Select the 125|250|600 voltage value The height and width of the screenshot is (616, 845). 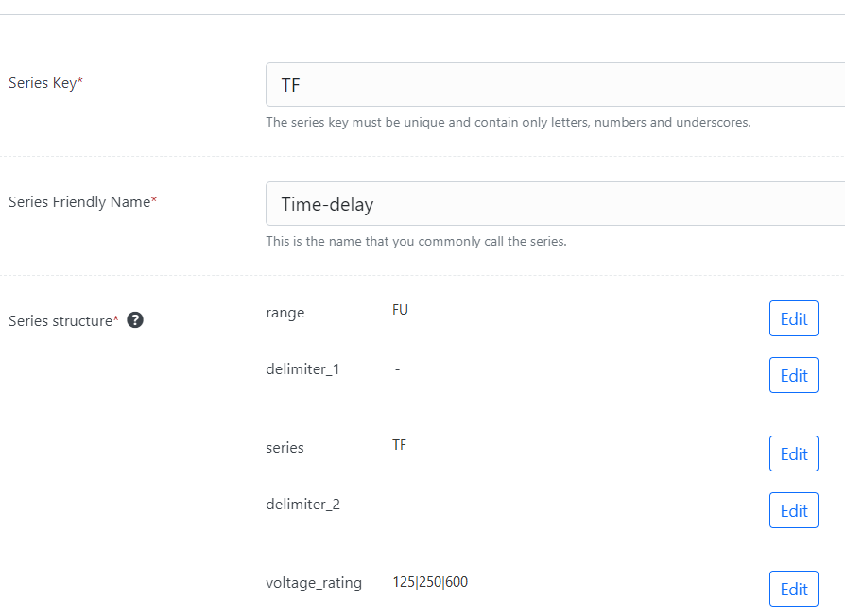(430, 582)
